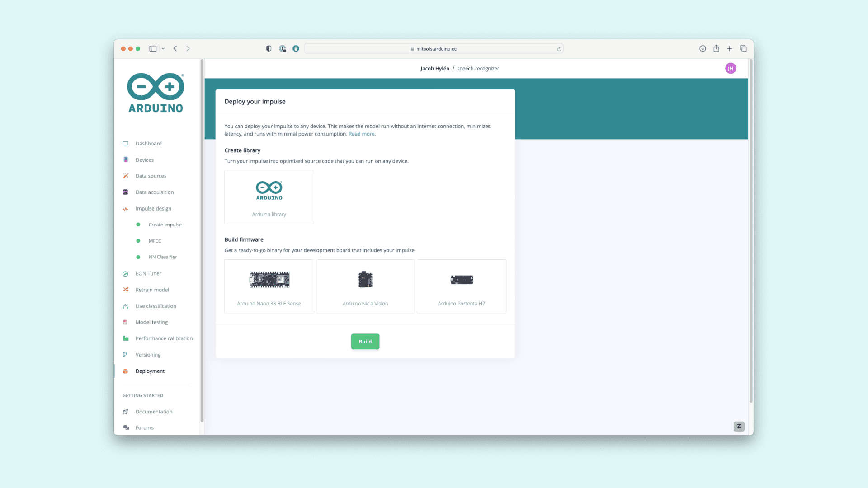Open the chat feedback icon at bottom right

pos(739,426)
